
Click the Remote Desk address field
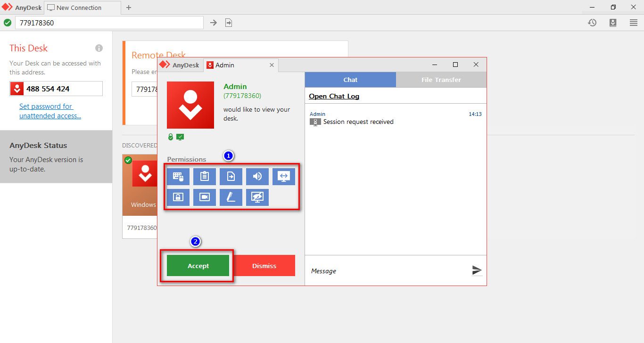point(145,89)
